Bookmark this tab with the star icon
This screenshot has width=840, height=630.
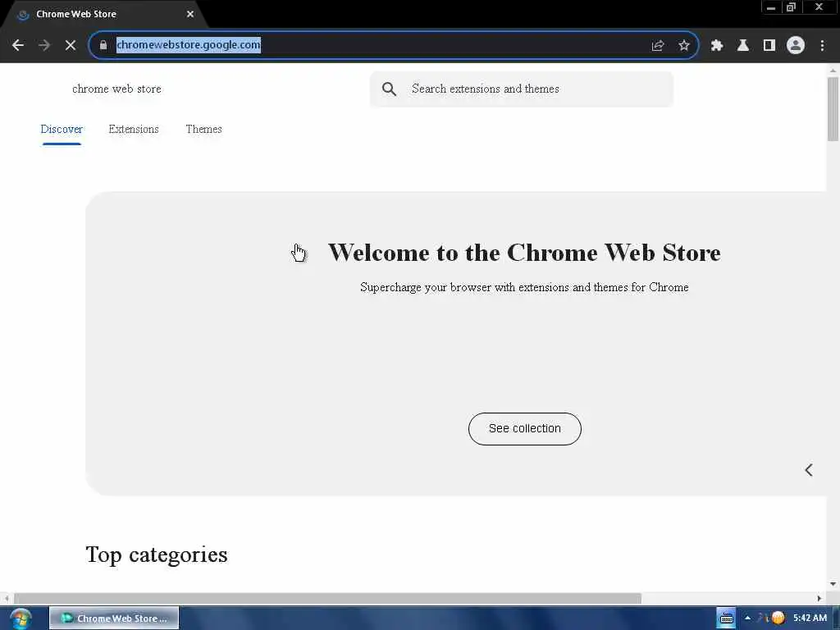(683, 46)
